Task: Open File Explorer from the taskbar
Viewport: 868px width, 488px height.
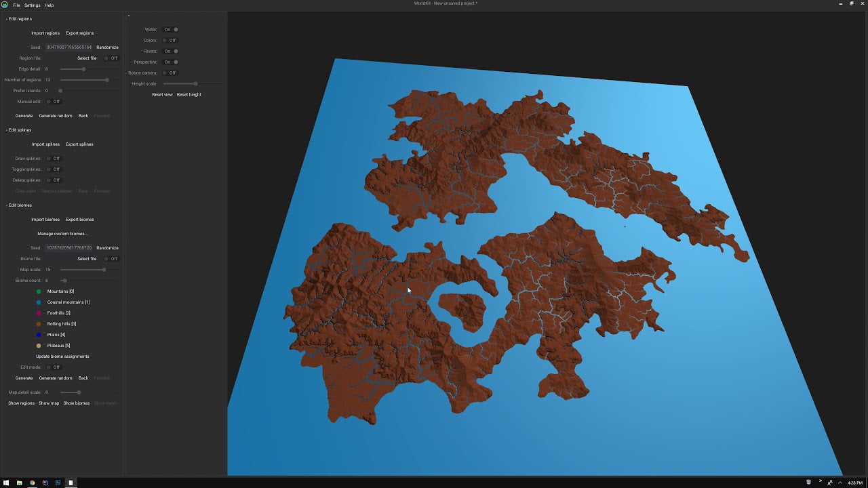Action: [19, 483]
